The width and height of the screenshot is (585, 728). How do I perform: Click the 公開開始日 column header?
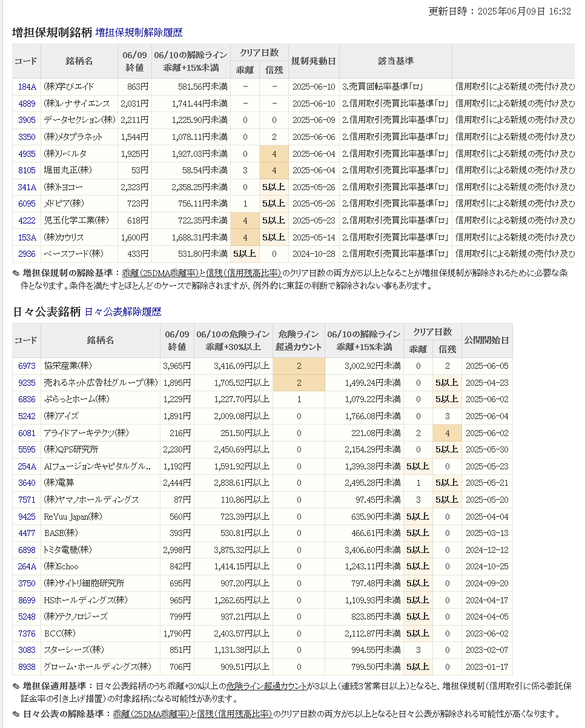[x=487, y=340]
